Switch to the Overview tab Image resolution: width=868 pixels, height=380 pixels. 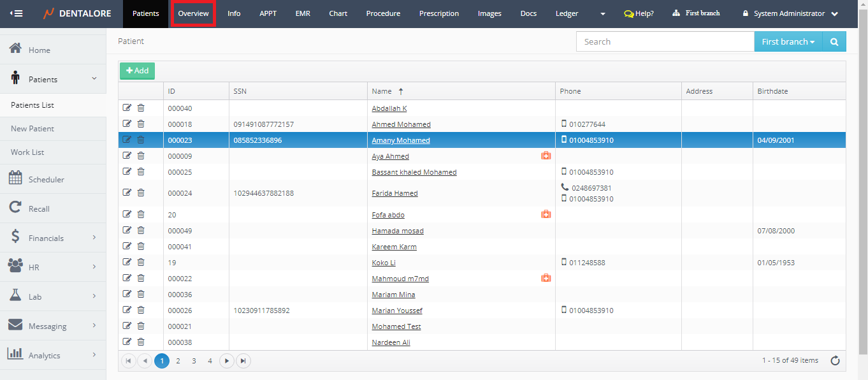pyautogui.click(x=193, y=13)
